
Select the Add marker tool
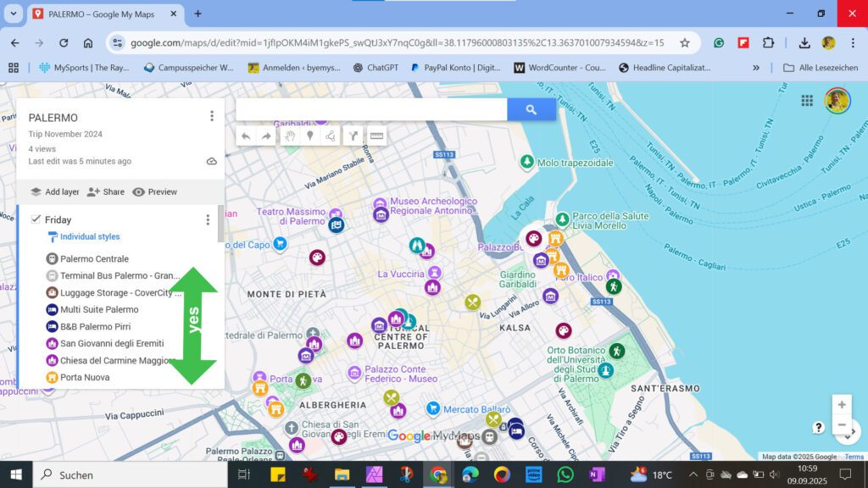tap(310, 136)
